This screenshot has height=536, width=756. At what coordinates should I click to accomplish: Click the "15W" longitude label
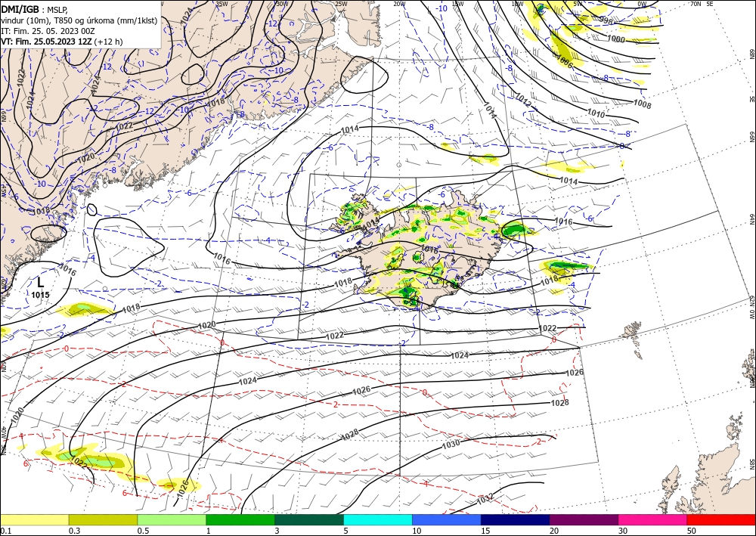pos(457,4)
